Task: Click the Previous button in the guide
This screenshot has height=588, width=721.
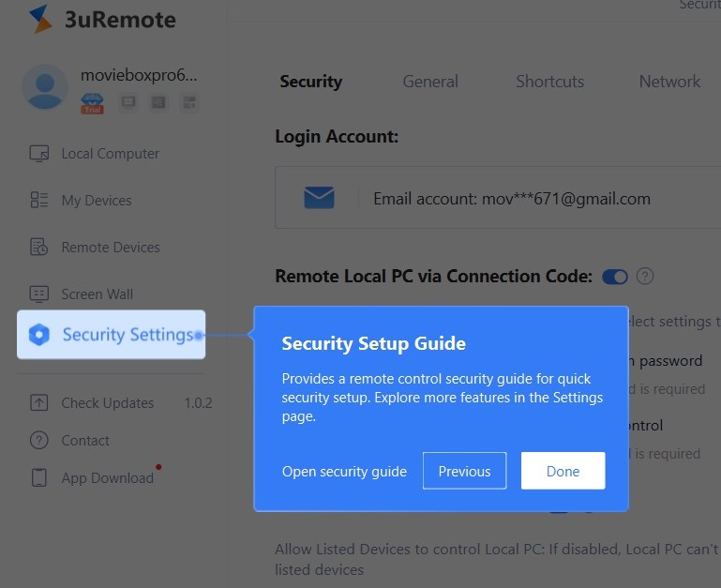Action: click(x=464, y=471)
